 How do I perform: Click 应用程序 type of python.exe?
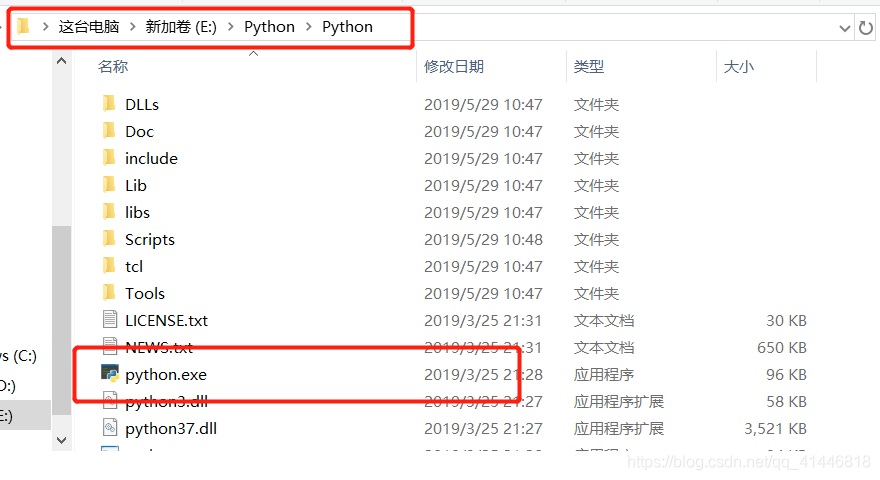(604, 374)
